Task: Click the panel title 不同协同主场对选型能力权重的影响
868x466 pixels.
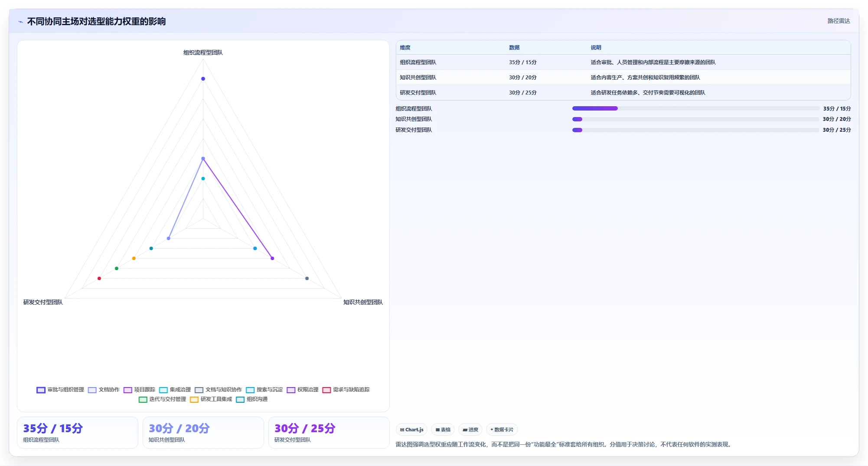Action: point(96,22)
